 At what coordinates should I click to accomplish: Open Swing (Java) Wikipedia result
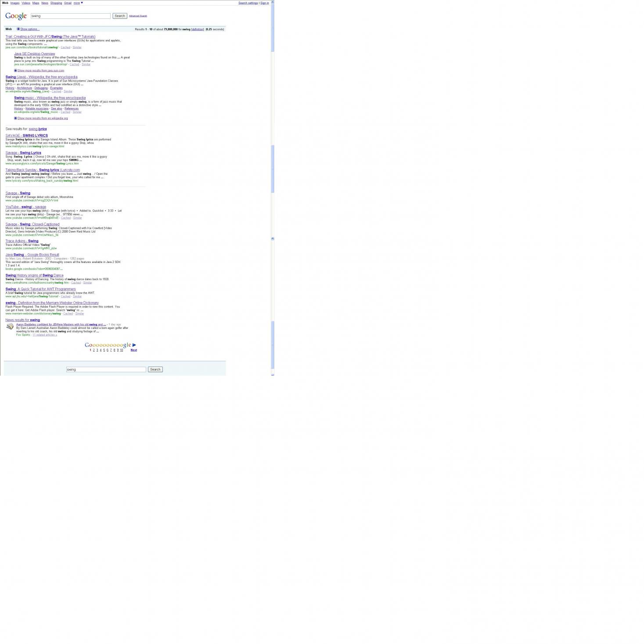[x=42, y=77]
